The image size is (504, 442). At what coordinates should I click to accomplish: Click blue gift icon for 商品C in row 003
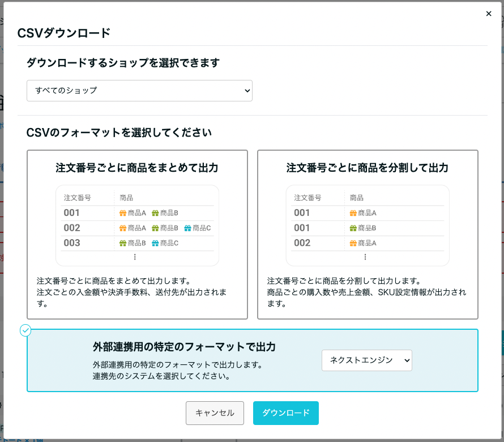[x=155, y=243]
